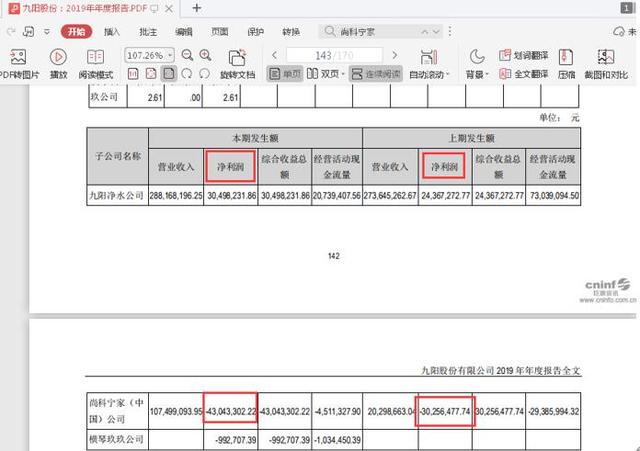The image size is (640, 451).
Task: Click the cloud sync icon
Action: click(619, 31)
